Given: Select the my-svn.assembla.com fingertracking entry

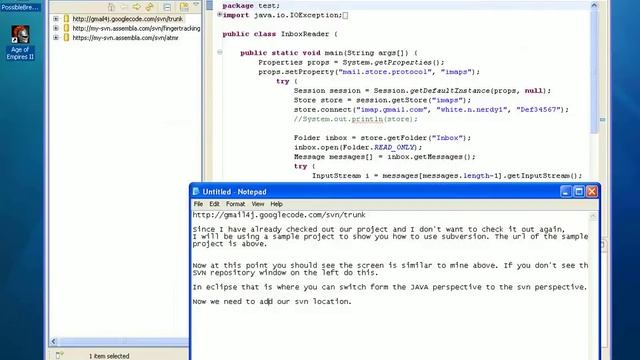Looking at the screenshot, I should (x=136, y=28).
